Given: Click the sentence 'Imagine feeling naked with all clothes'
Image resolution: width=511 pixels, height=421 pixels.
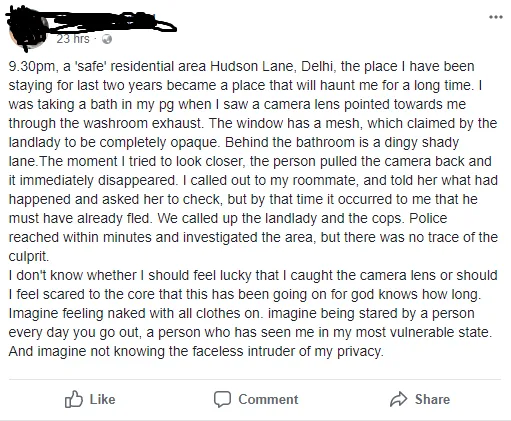Looking at the screenshot, I should [x=124, y=314].
